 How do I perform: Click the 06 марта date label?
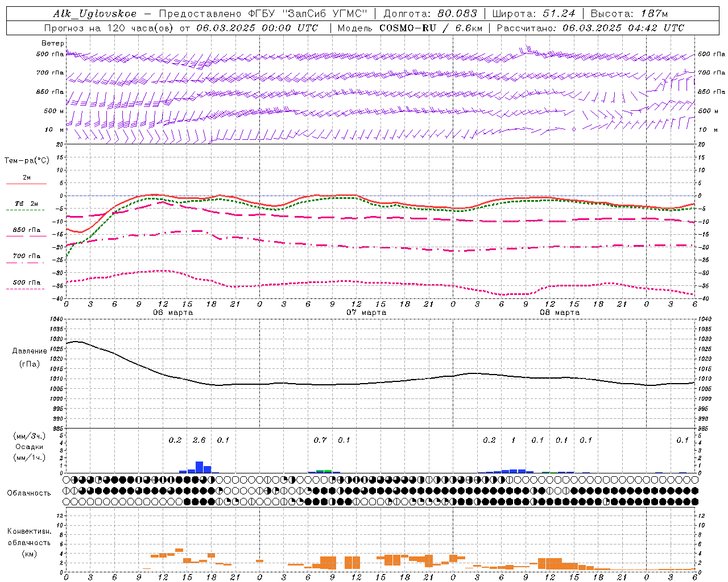click(173, 313)
